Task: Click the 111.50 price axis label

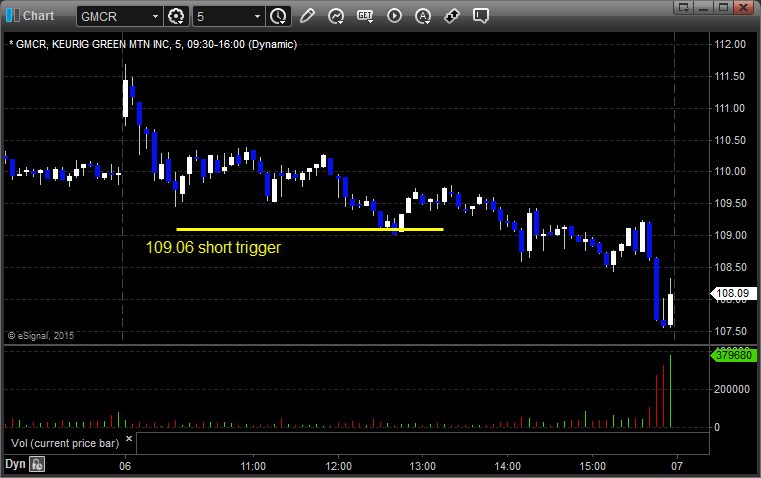Action: click(x=730, y=76)
